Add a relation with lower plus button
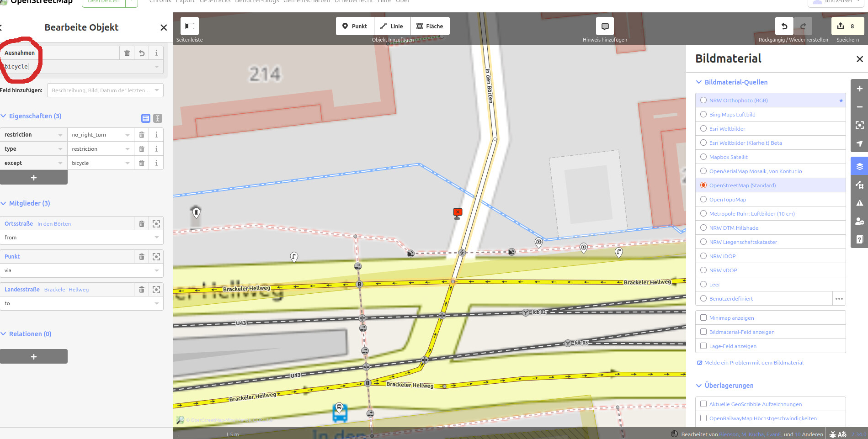Screen dimensions: 868x439 click(34, 357)
